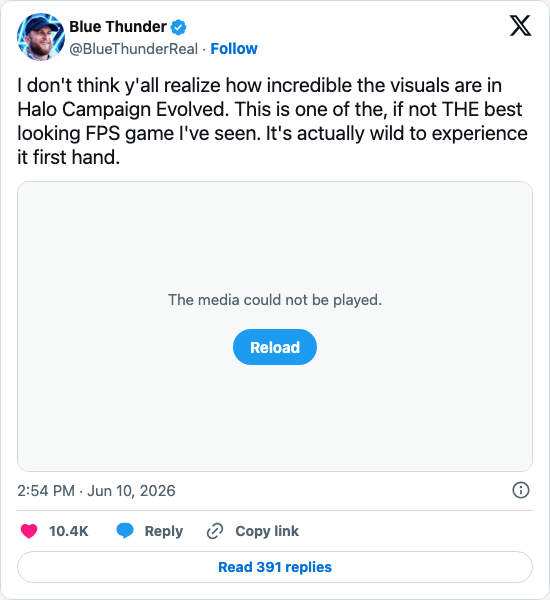Click the Reply text label
550x600 pixels.
click(164, 531)
